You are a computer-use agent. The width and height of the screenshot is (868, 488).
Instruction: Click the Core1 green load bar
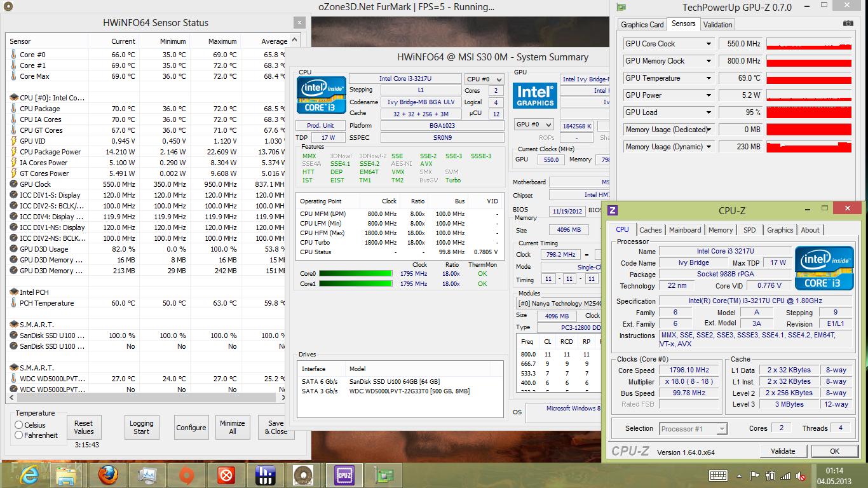355,284
